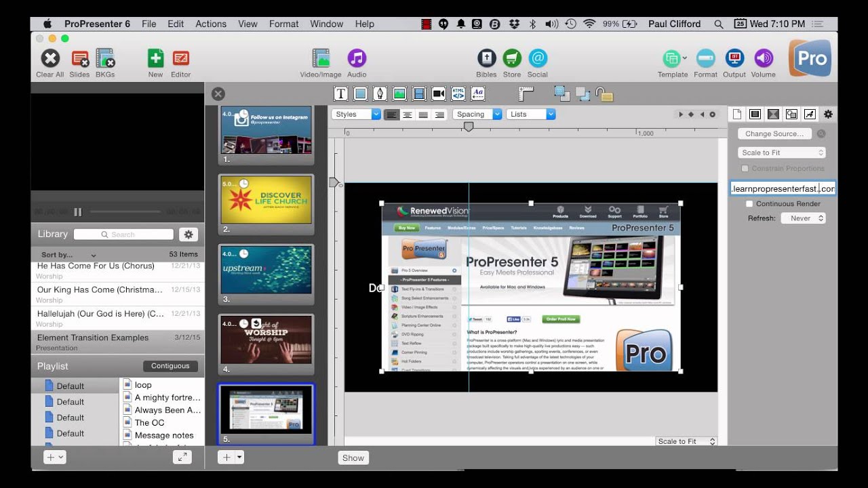
Task: Open the View menu
Action: tap(248, 24)
